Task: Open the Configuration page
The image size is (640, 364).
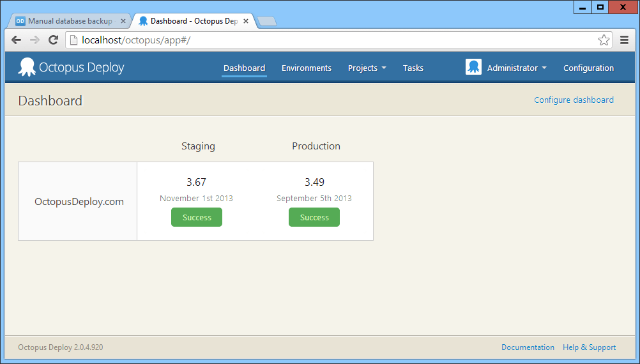Action: 588,68
